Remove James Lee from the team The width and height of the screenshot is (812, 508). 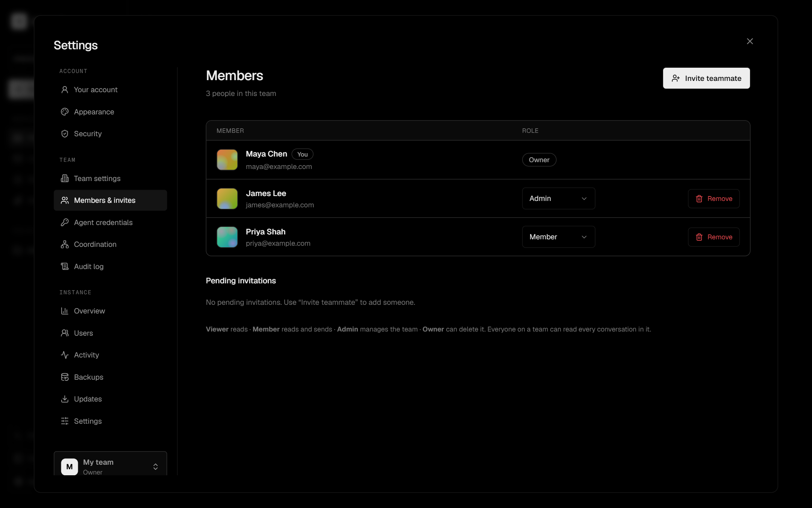click(714, 199)
